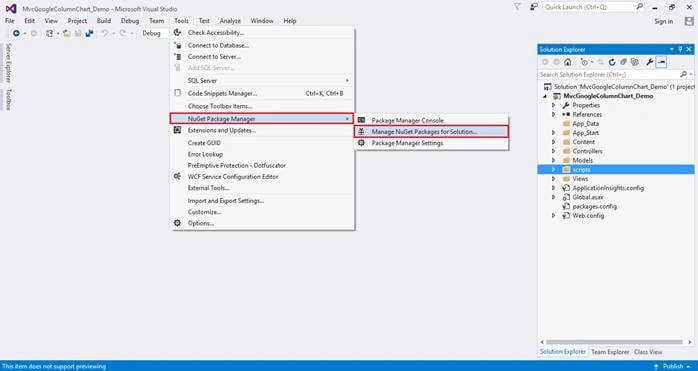Click the Open File toolbar icon
This screenshot has width=698, height=371.
coord(67,33)
